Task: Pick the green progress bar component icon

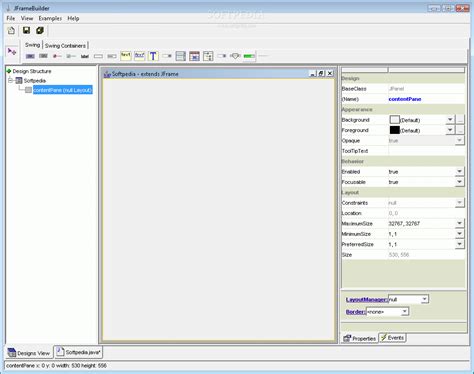Action: [249, 56]
